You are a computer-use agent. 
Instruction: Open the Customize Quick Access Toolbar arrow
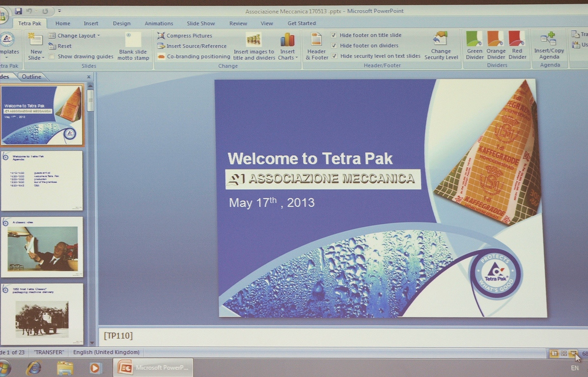(x=59, y=11)
